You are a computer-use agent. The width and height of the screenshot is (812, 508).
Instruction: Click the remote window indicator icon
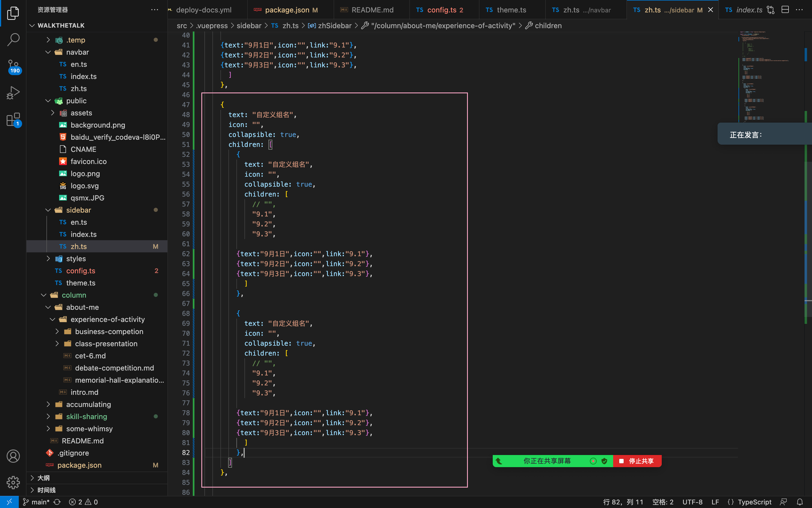point(9,502)
